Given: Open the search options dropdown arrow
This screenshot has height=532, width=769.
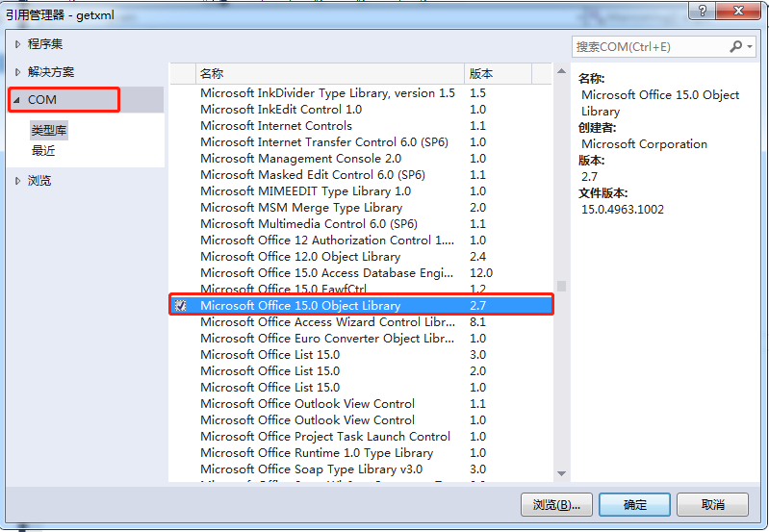Looking at the screenshot, I should click(x=750, y=46).
